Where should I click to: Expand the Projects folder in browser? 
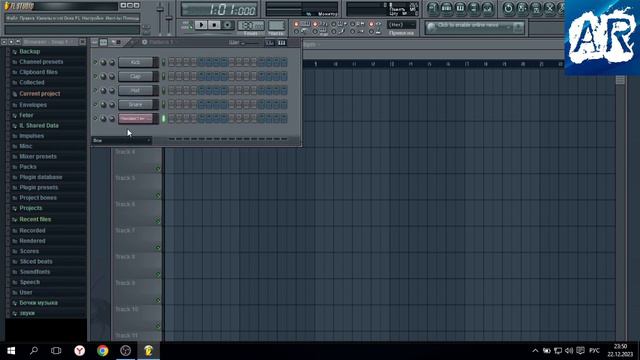coord(31,208)
